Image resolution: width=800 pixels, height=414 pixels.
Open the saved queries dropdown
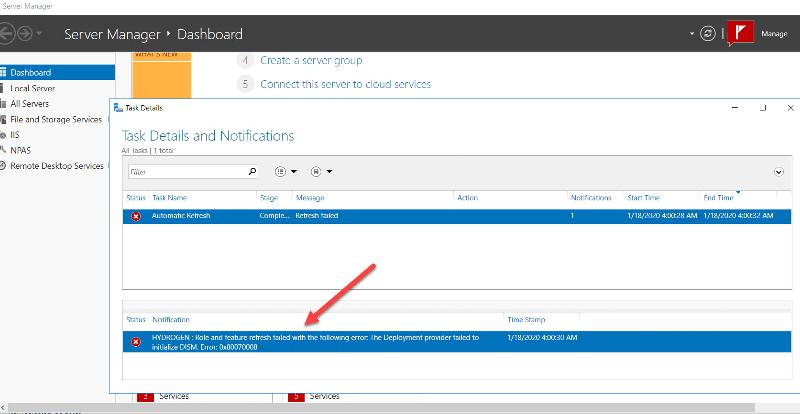pos(321,172)
